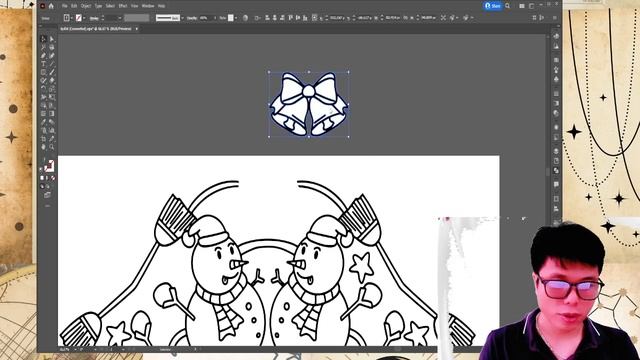Set paint mode to Gradient below the swatches
The image size is (640, 360).
pyautogui.click(x=48, y=178)
